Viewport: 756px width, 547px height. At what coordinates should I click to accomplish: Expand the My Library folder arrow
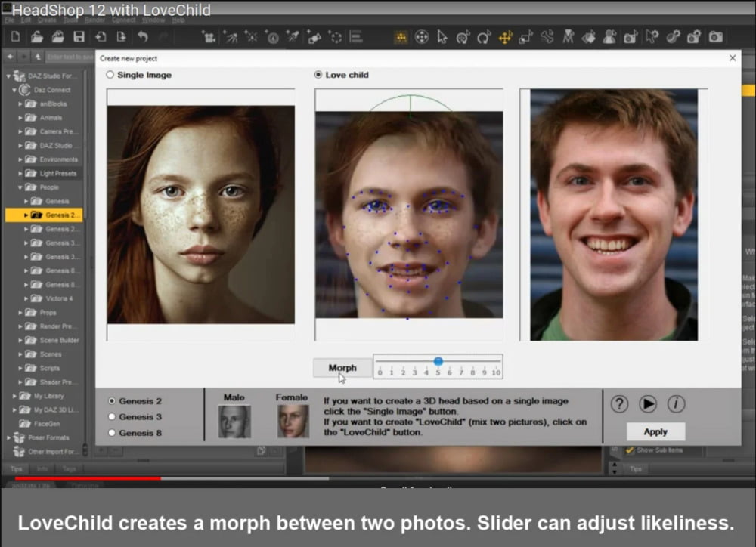click(x=14, y=396)
